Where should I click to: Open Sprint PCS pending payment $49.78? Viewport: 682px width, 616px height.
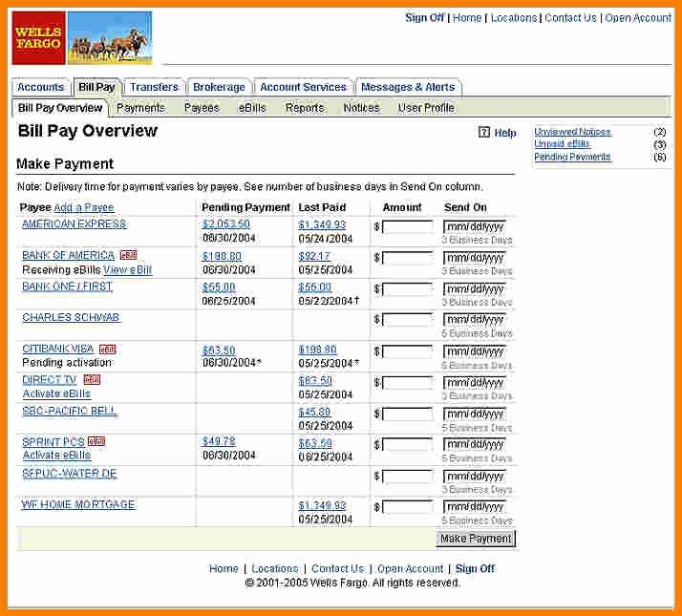point(219,441)
